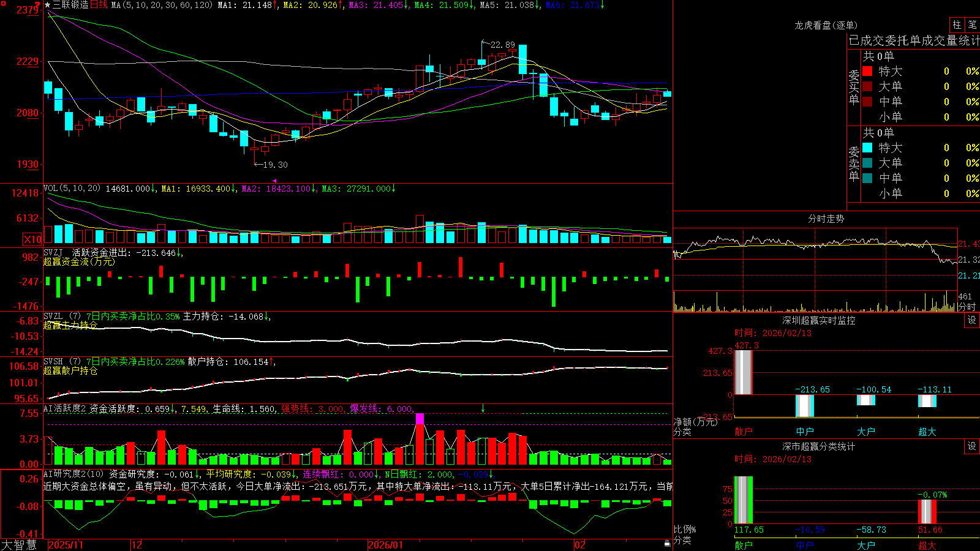
Task: Click the red 特大 swatch under 委买单
Action: click(x=867, y=71)
